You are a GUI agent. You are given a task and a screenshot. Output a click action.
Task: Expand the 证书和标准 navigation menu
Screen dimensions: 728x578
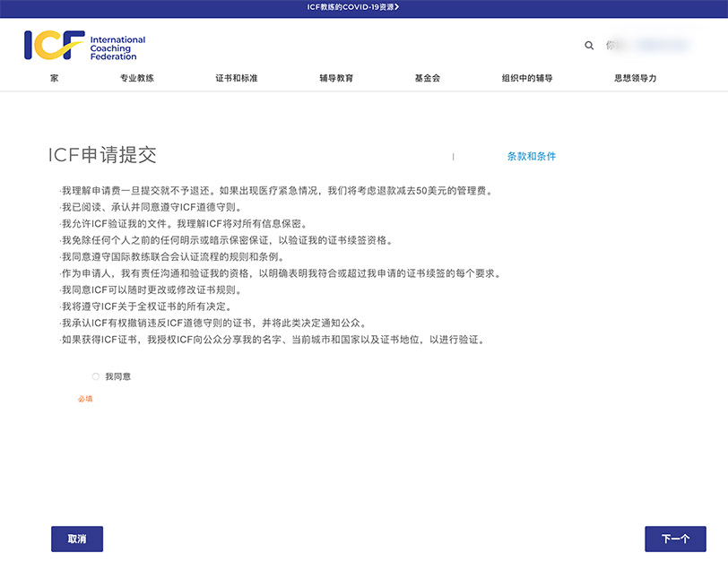click(x=237, y=79)
